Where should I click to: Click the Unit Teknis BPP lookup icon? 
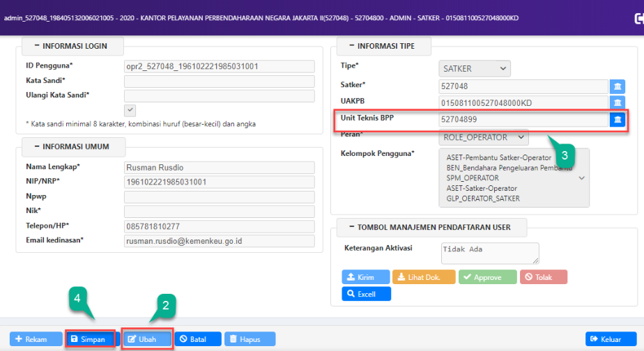pyautogui.click(x=618, y=120)
